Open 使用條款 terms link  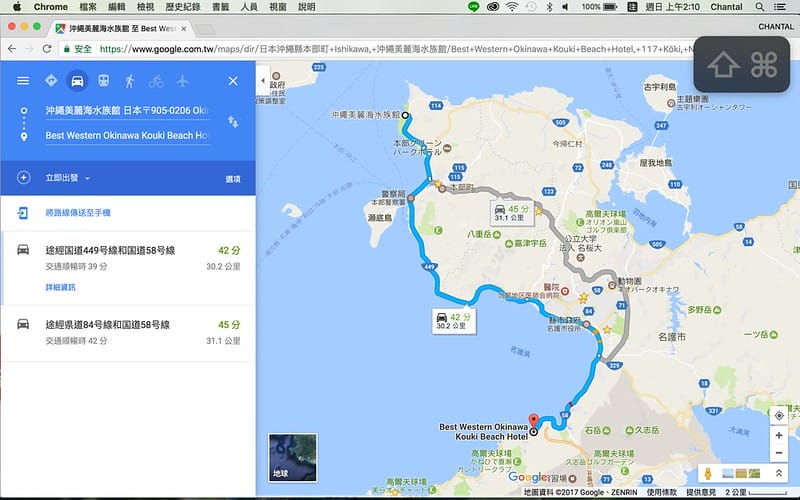pos(662,492)
